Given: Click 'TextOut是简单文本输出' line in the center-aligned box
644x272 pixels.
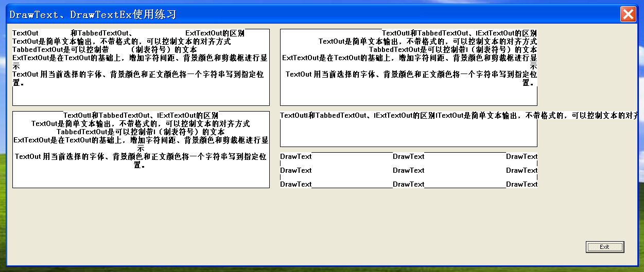Looking at the screenshot, I should pos(141,124).
